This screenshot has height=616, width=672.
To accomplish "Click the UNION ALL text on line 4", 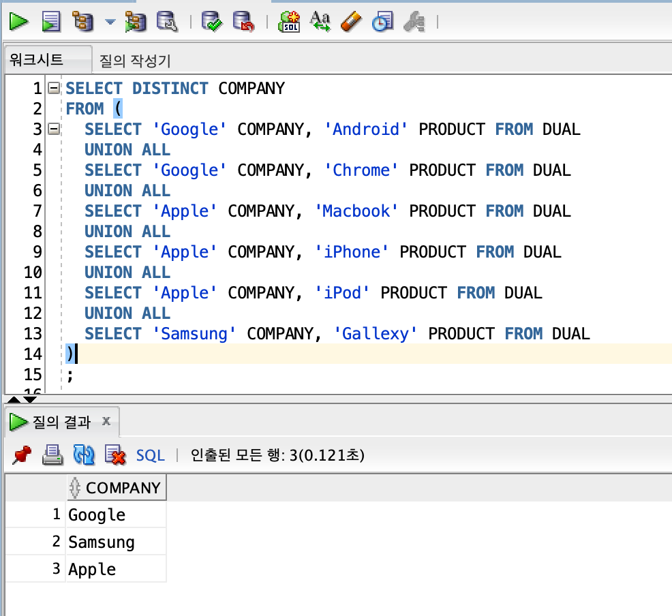I will (127, 149).
